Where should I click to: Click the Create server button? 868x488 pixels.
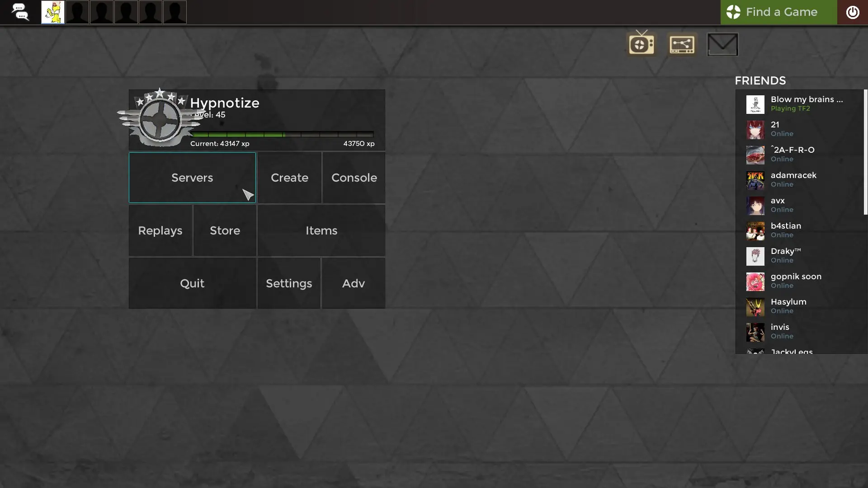(289, 178)
